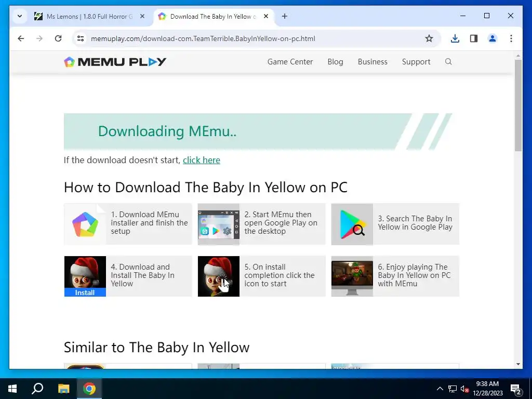Viewport: 532px width, 399px height.
Task: Expand the tab search dropdown arrow
Action: pyautogui.click(x=20, y=16)
